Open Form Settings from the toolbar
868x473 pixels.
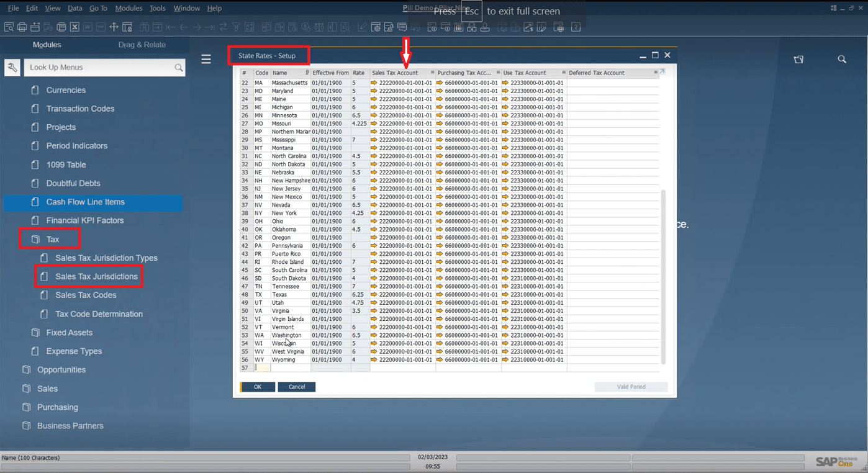(376, 27)
